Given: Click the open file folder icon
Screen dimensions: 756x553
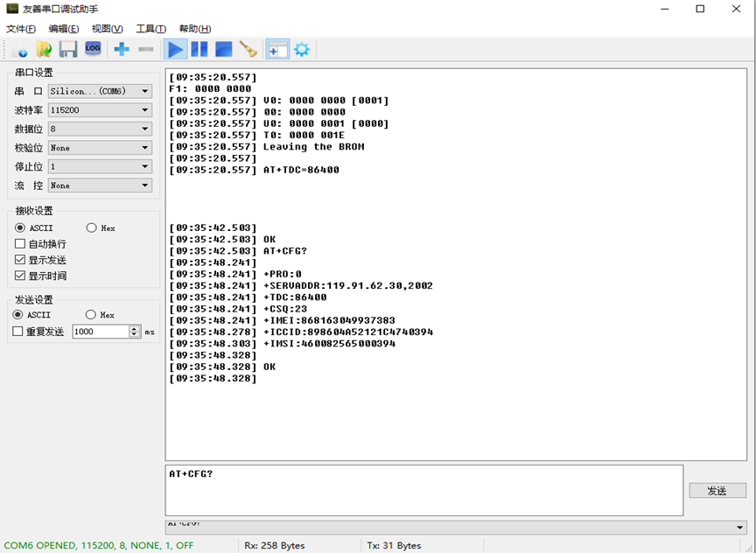Looking at the screenshot, I should pyautogui.click(x=44, y=49).
